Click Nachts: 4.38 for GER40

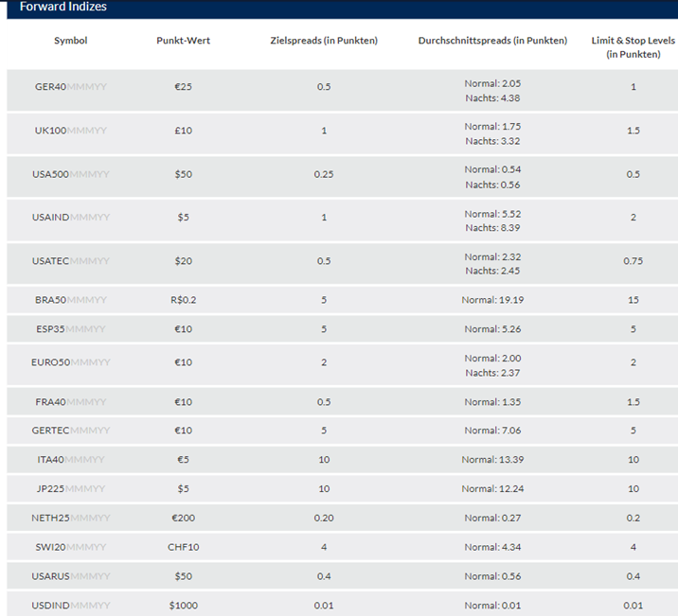tap(492, 98)
